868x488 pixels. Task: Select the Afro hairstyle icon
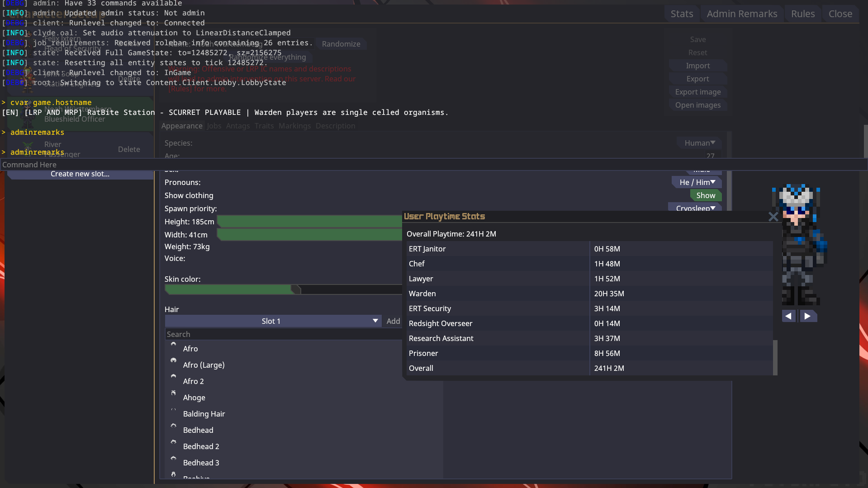coord(173,345)
